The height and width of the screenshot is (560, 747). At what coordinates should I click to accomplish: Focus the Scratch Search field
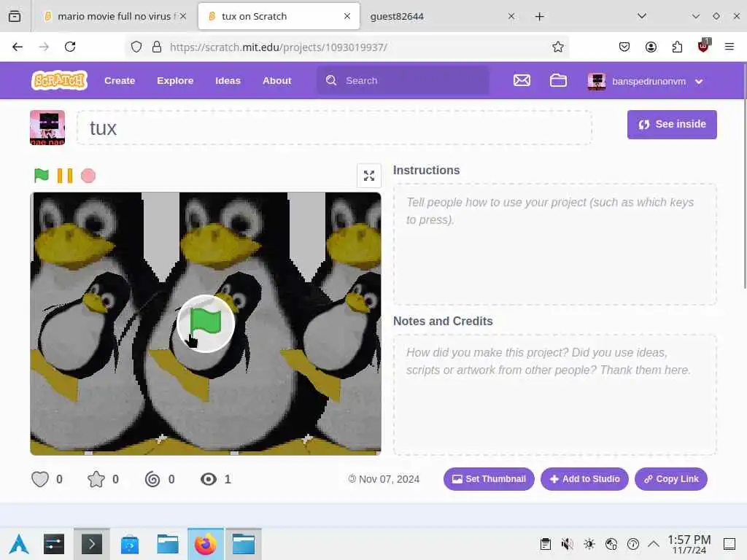[403, 80]
